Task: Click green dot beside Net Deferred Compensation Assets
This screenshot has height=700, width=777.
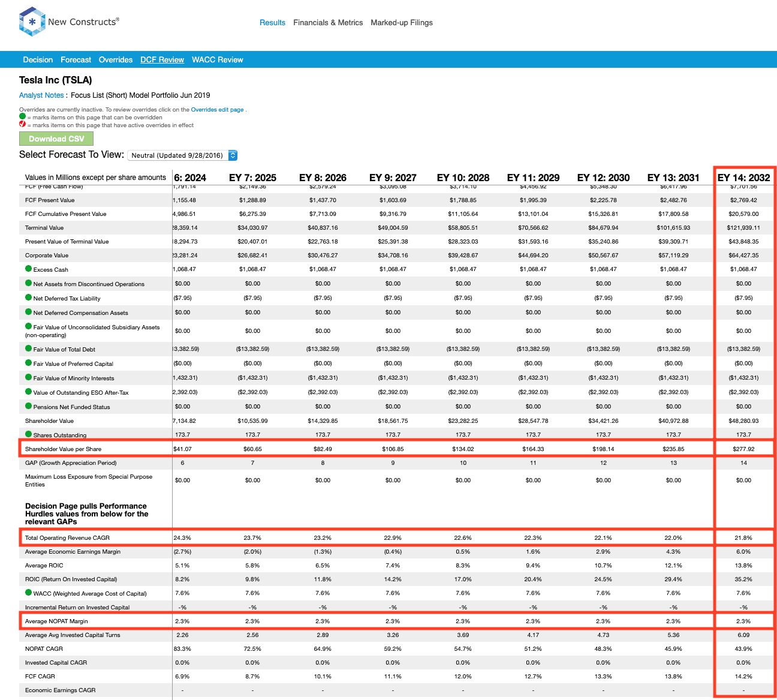Action: click(x=28, y=312)
